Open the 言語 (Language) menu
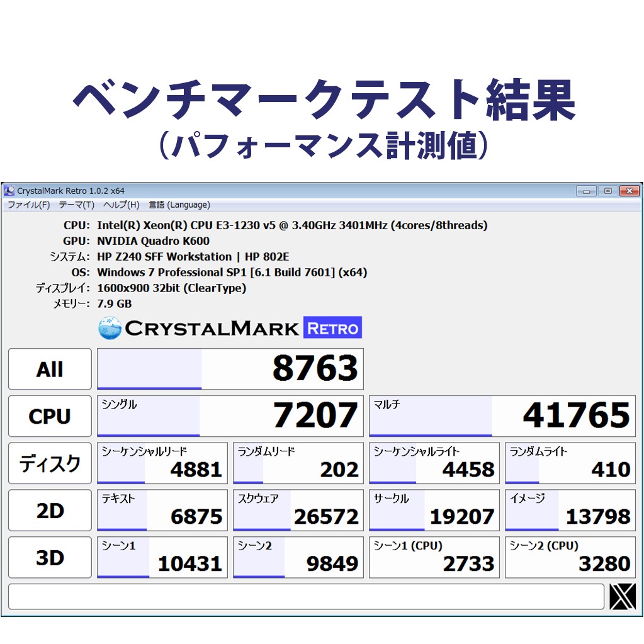The height and width of the screenshot is (644, 644). pos(179,205)
